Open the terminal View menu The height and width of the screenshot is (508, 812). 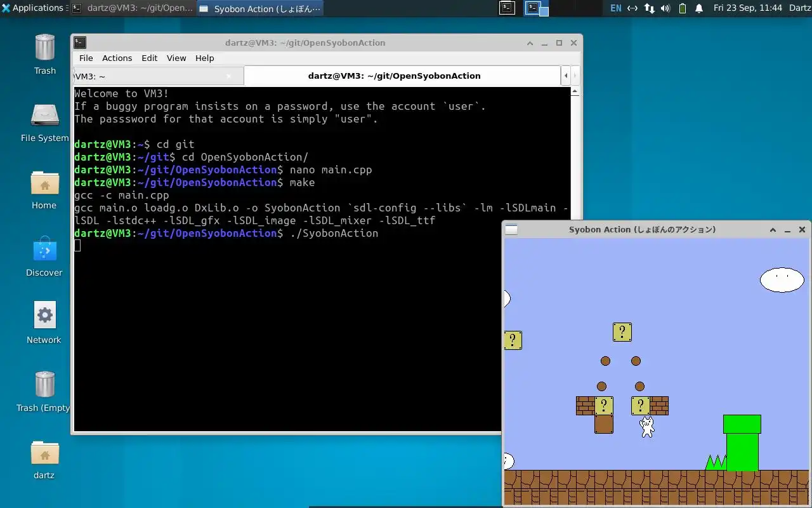coord(176,58)
